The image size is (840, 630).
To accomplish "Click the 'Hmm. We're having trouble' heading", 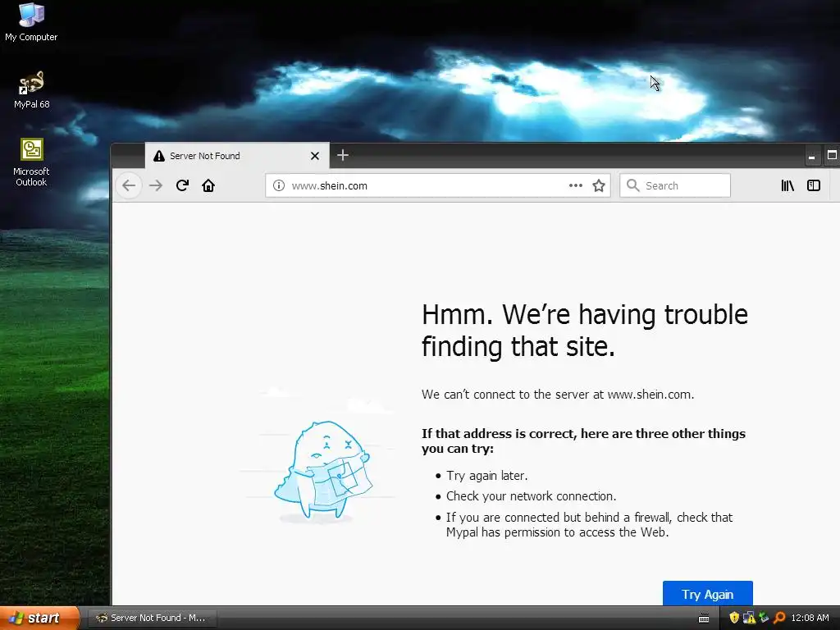I will click(584, 330).
